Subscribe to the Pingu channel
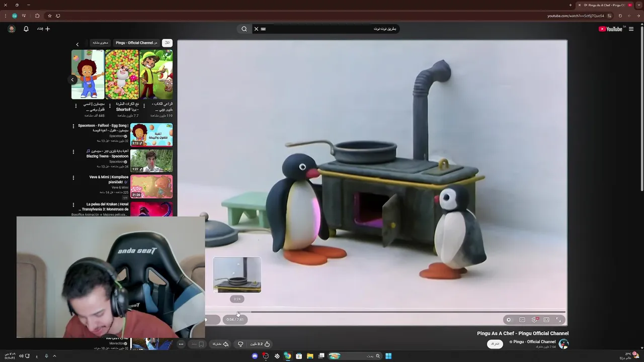The height and width of the screenshot is (362, 644). [x=495, y=344]
